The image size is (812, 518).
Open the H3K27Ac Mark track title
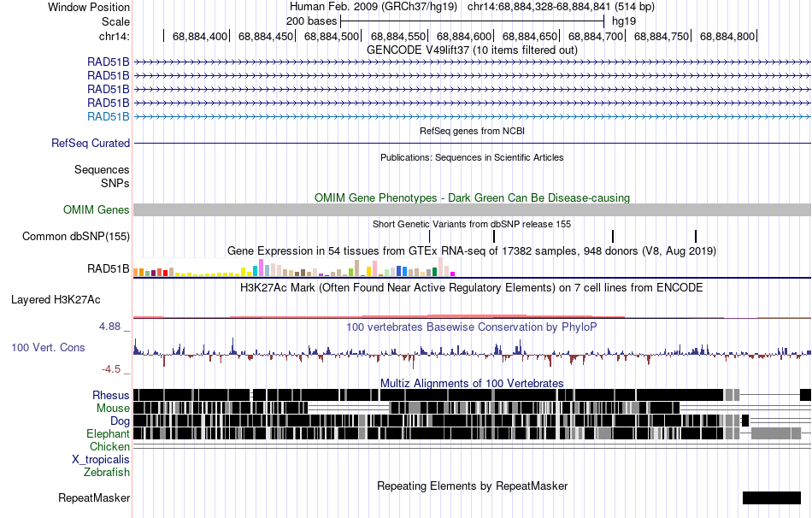[472, 287]
